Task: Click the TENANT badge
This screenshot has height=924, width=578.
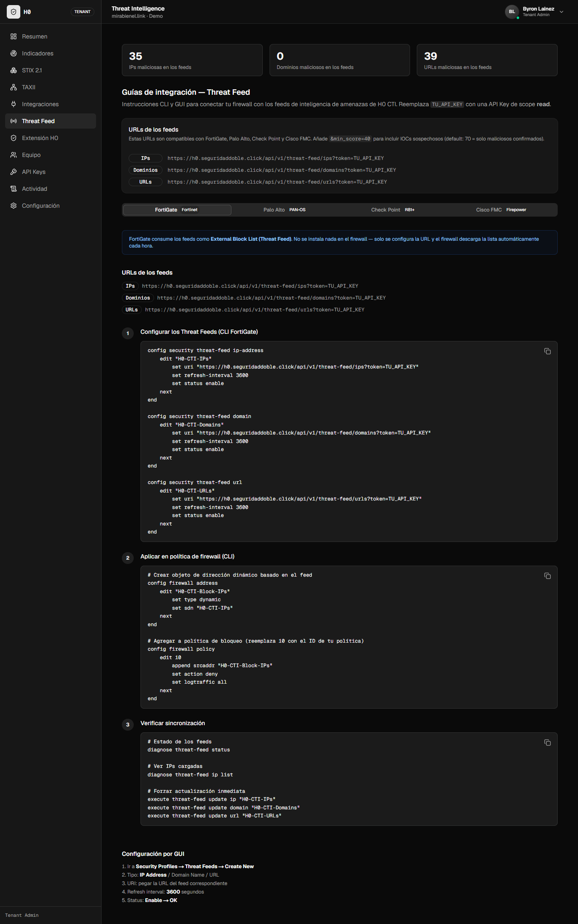Action: pos(83,12)
